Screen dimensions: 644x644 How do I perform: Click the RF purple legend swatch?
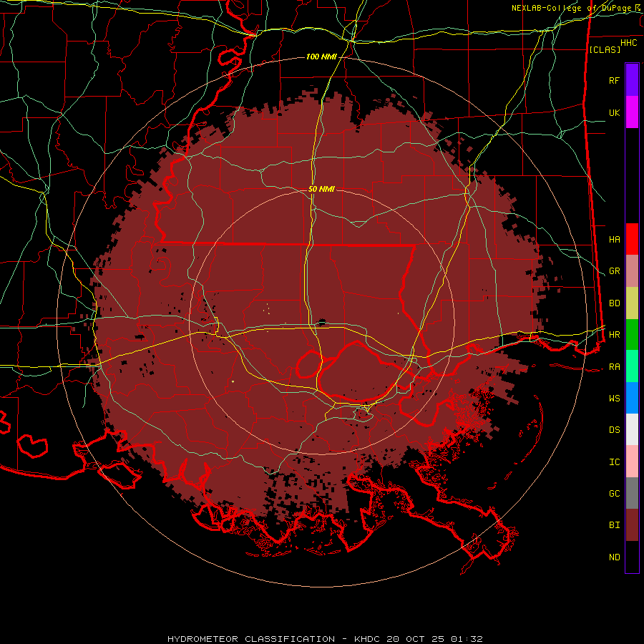(x=632, y=80)
